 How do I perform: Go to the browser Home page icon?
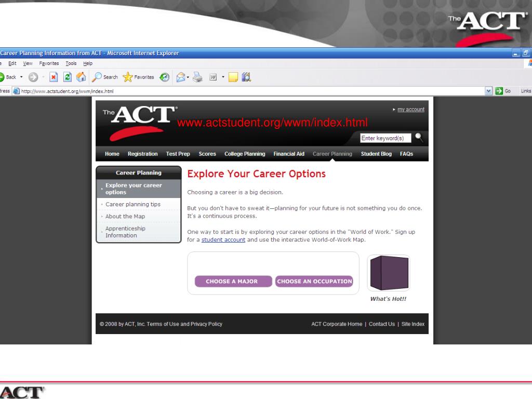tap(81, 77)
